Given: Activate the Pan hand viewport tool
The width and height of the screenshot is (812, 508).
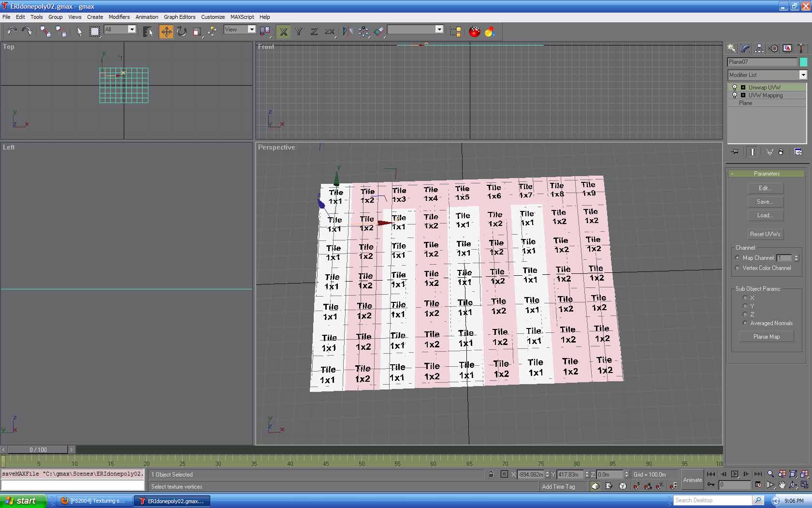Looking at the screenshot, I should (782, 485).
